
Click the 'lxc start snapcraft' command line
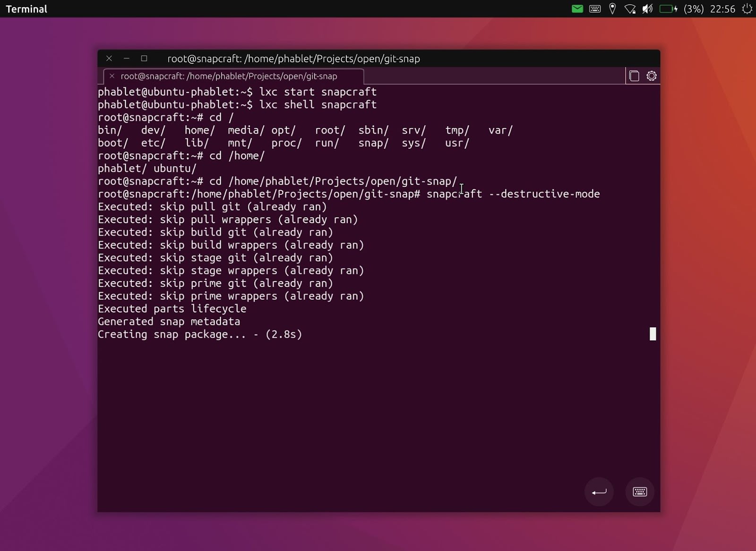pyautogui.click(x=237, y=92)
